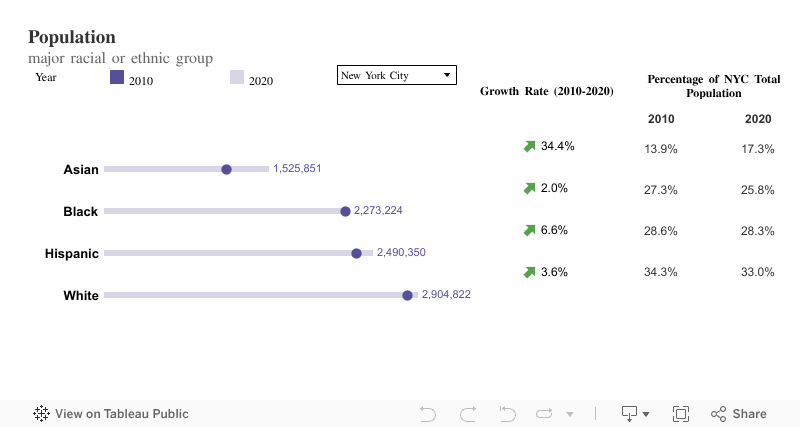
Task: Enter full screen mode
Action: click(x=681, y=414)
